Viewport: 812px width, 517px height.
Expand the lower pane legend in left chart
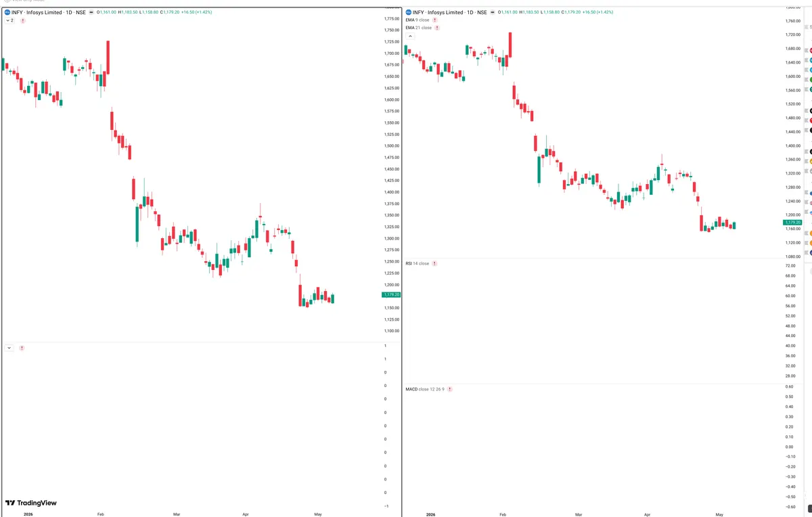[x=9, y=348]
